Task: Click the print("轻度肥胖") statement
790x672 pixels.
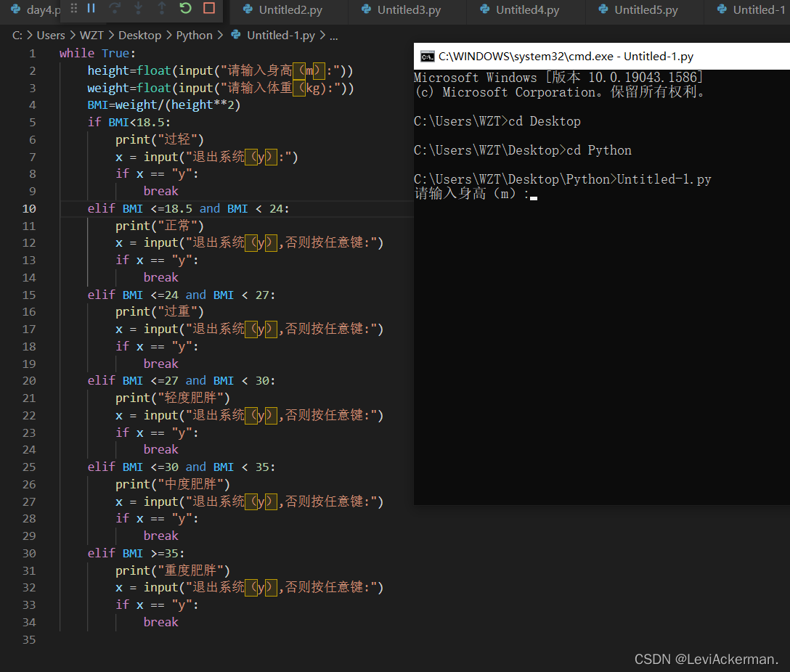Action: tap(173, 398)
